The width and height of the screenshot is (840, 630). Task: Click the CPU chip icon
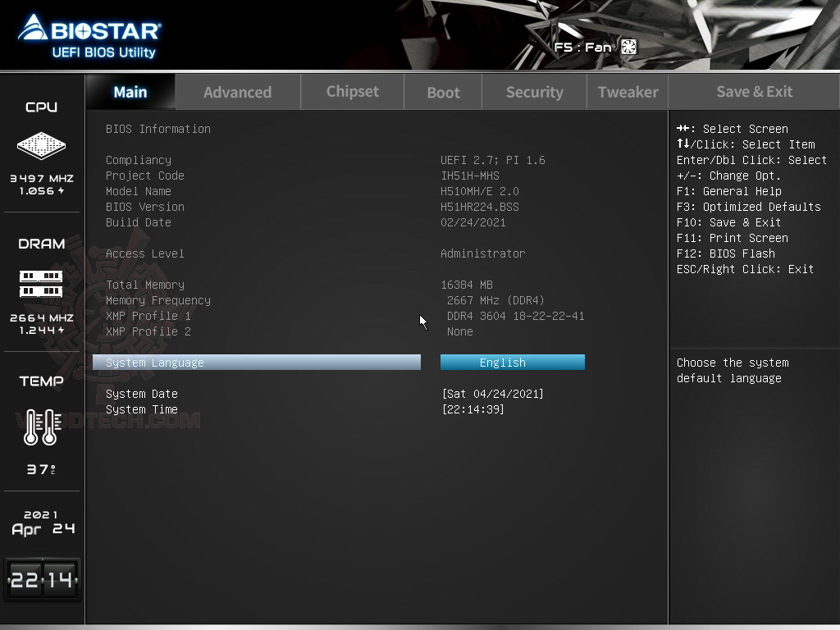(x=41, y=145)
